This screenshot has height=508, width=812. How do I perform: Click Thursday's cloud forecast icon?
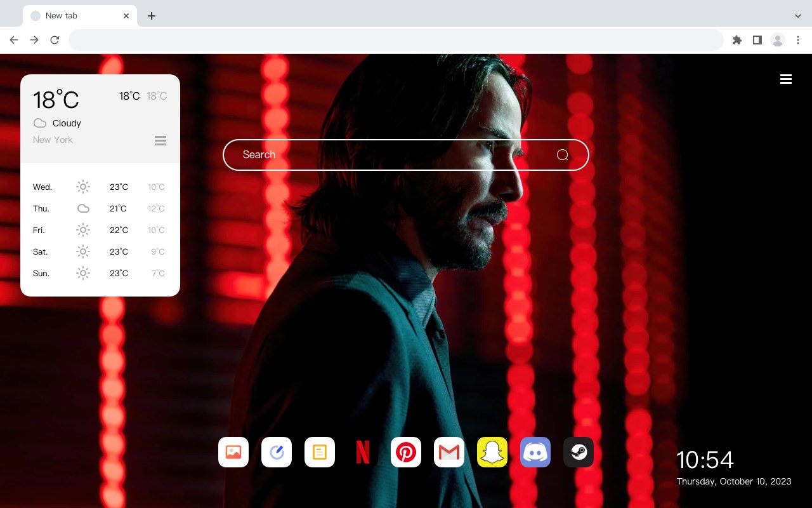(83, 208)
